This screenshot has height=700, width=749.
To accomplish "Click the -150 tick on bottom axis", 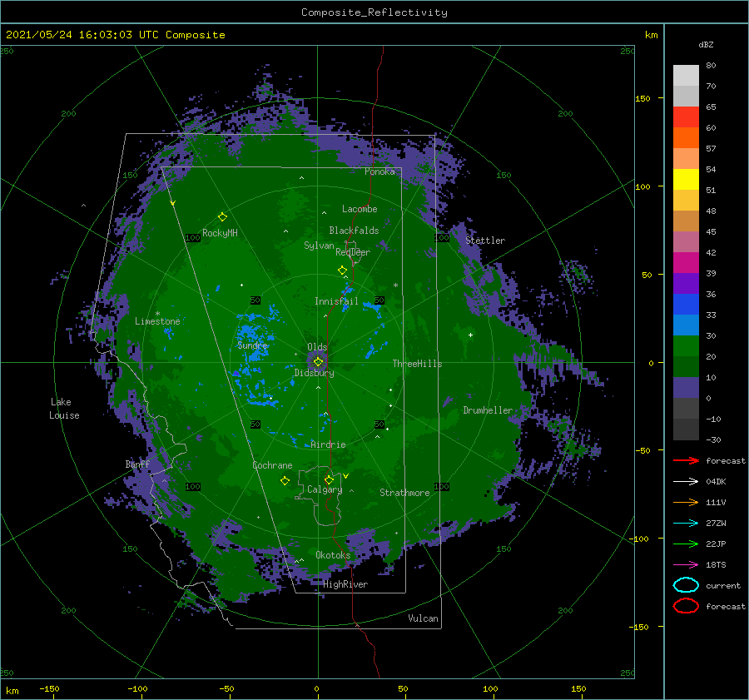I will coord(49,688).
